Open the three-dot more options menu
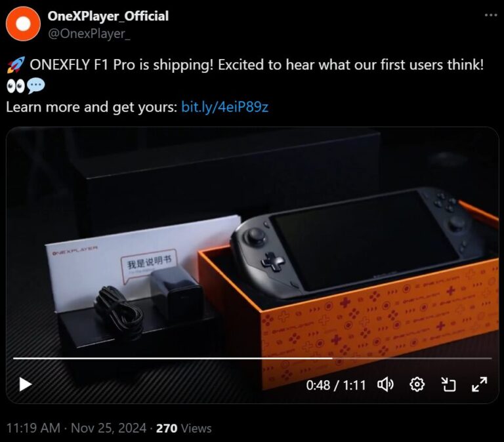Viewport: 504px width, 442px height. (491, 15)
